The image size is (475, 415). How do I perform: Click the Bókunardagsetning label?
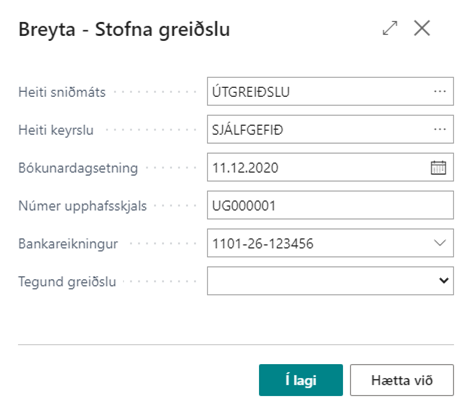pos(78,168)
